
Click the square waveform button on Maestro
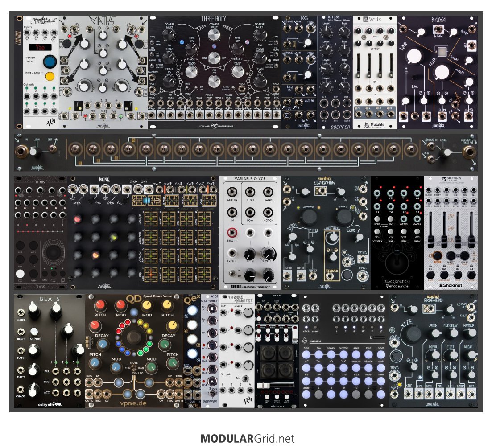click(331, 355)
